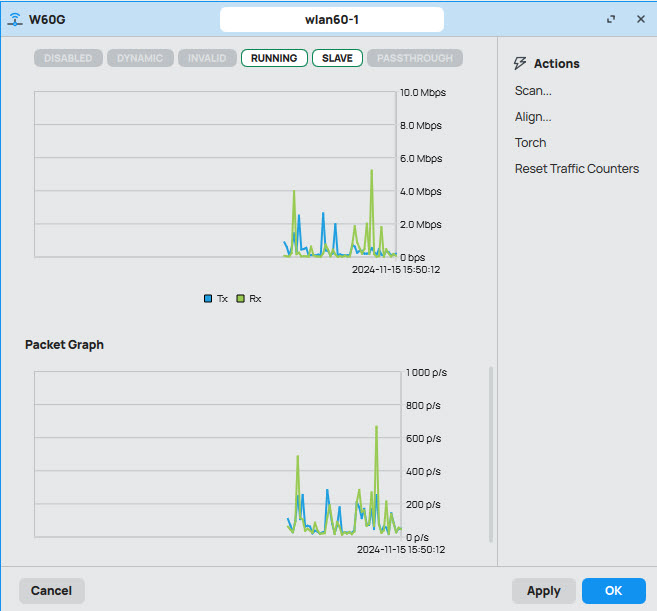Click the vertical scrollbar beside the packet graph
Viewport: 657px width, 611px height.
[x=491, y=454]
